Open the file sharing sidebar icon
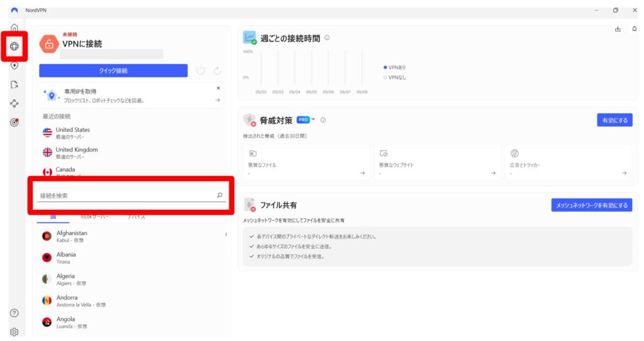644x341 pixels. point(14,85)
